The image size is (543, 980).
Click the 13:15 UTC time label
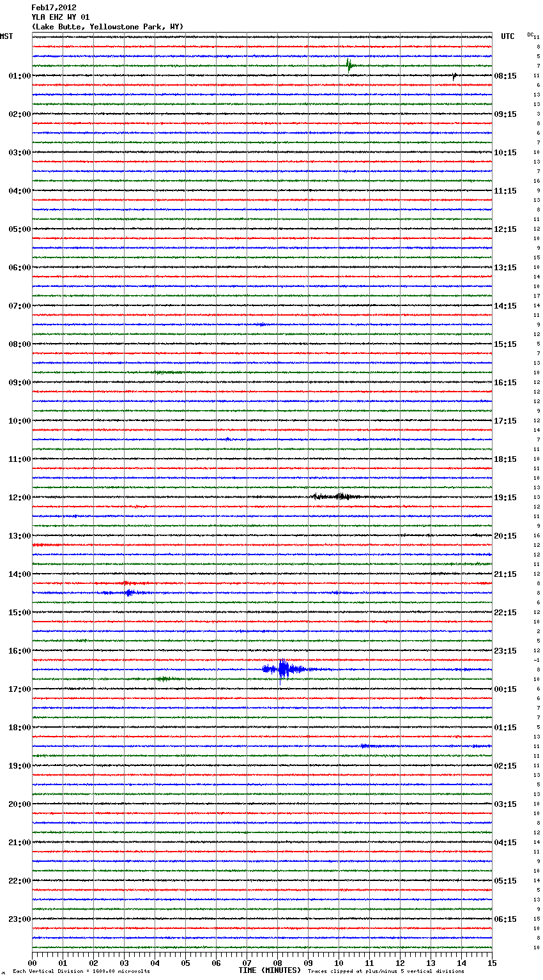tap(505, 268)
